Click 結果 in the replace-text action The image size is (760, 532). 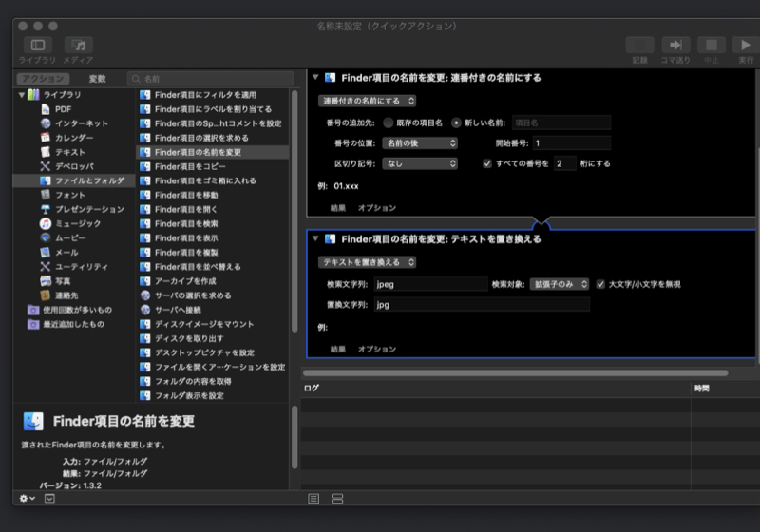(338, 349)
